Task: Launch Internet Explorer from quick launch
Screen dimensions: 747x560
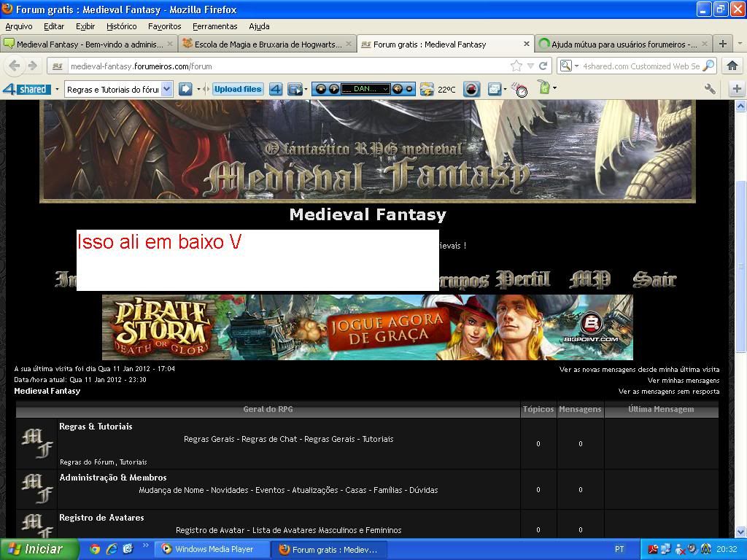Action: click(112, 549)
